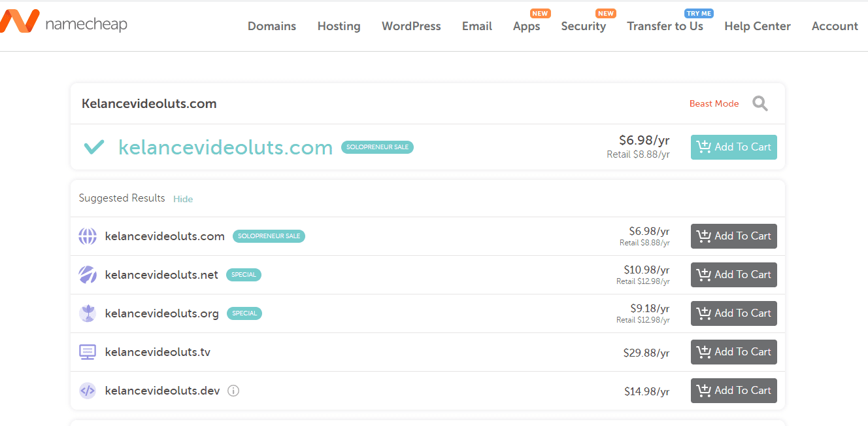Click the kelancevideoluts.net domain text
Viewport: 868px width, 426px height.
tap(161, 275)
